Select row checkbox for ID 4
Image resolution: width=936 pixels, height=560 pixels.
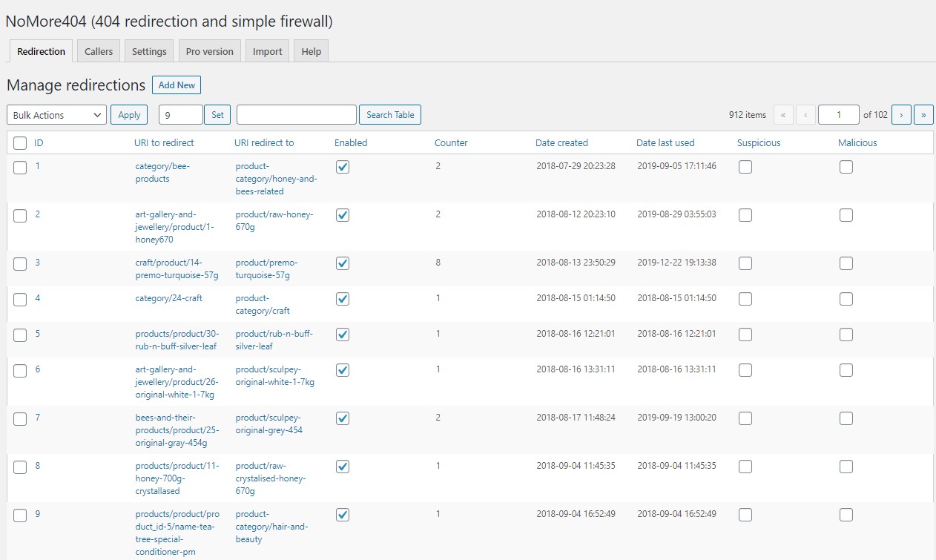20,300
